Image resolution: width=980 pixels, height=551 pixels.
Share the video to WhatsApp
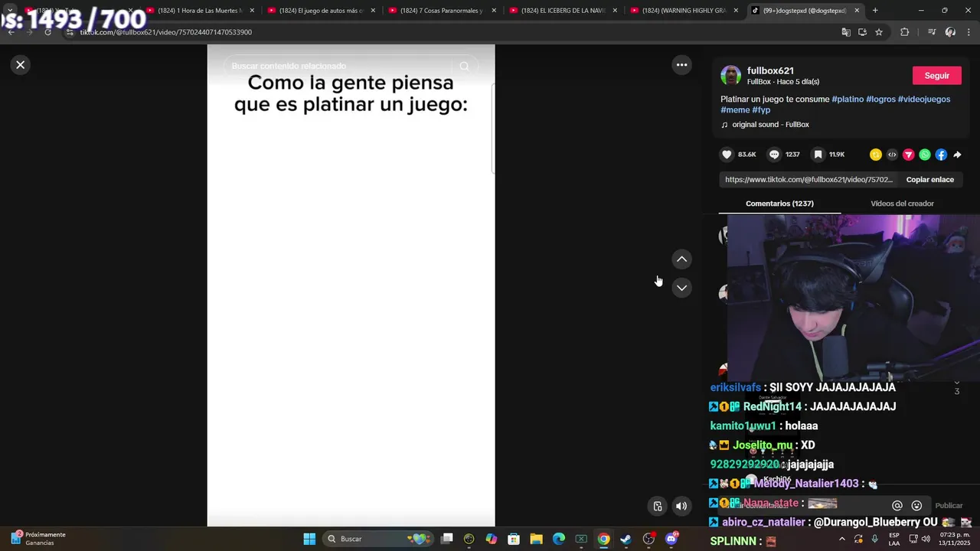click(x=925, y=155)
